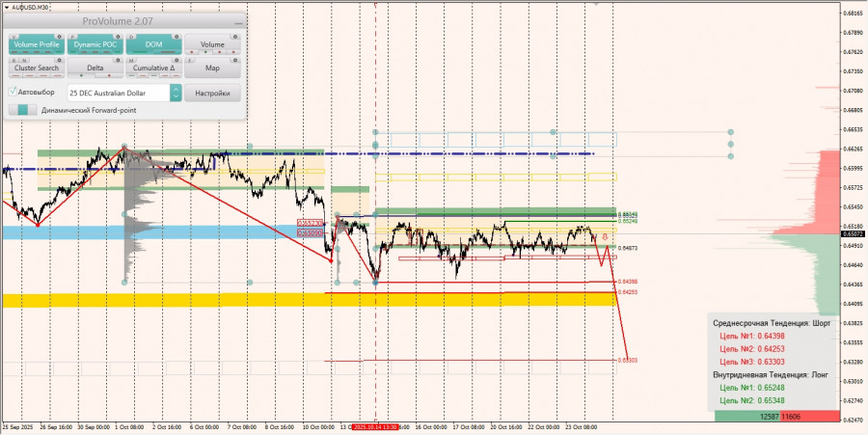Viewport: 868px width, 435px height.
Task: Open settings gear on Map button
Action: point(235,60)
